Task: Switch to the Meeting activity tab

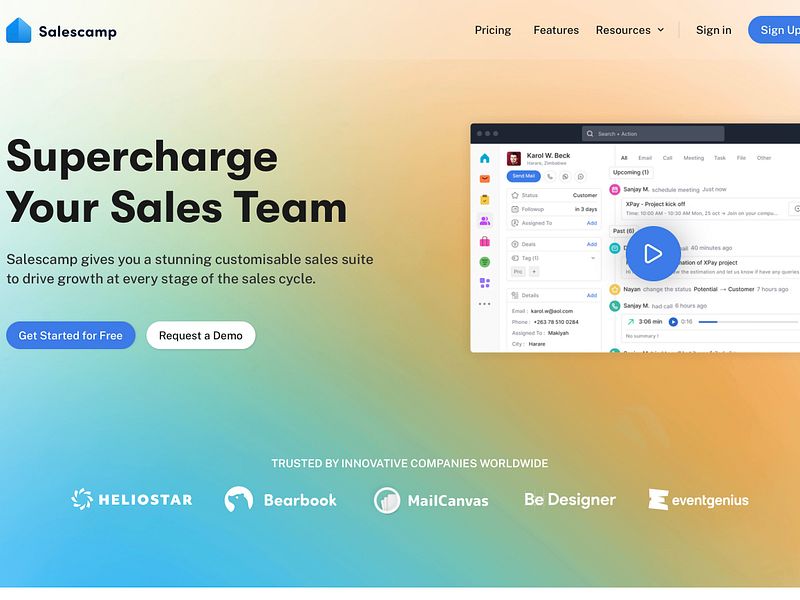Action: [x=692, y=158]
